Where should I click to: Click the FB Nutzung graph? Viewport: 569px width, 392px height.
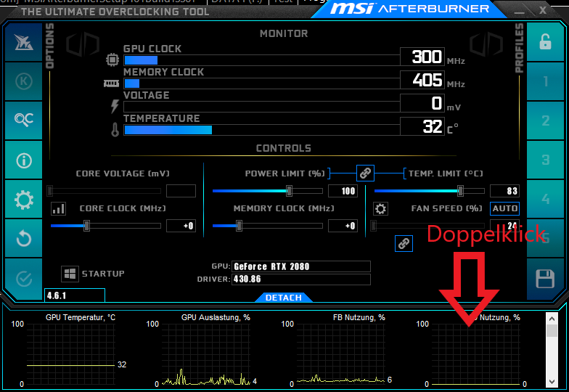(341, 354)
